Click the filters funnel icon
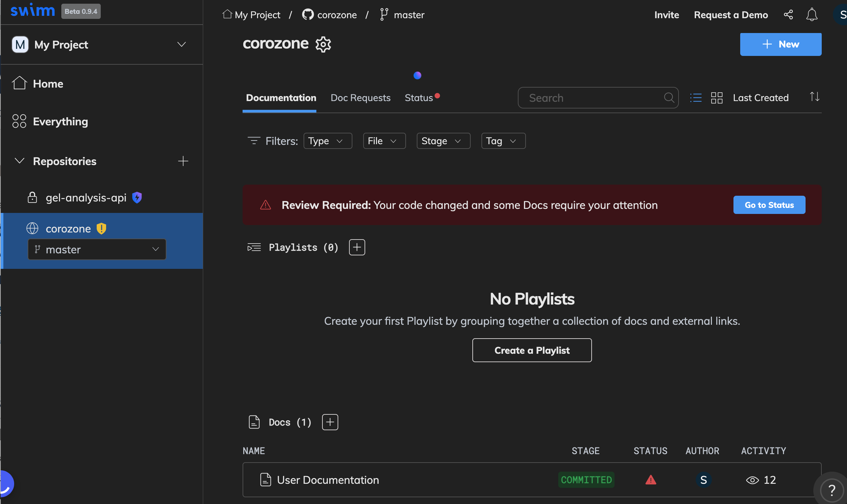The image size is (847, 504). [x=254, y=141]
